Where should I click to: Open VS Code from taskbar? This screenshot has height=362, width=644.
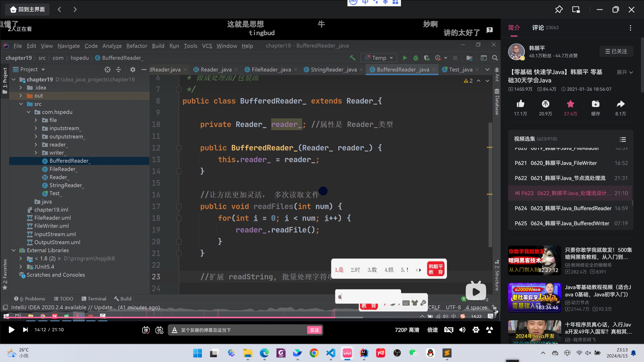click(331, 353)
